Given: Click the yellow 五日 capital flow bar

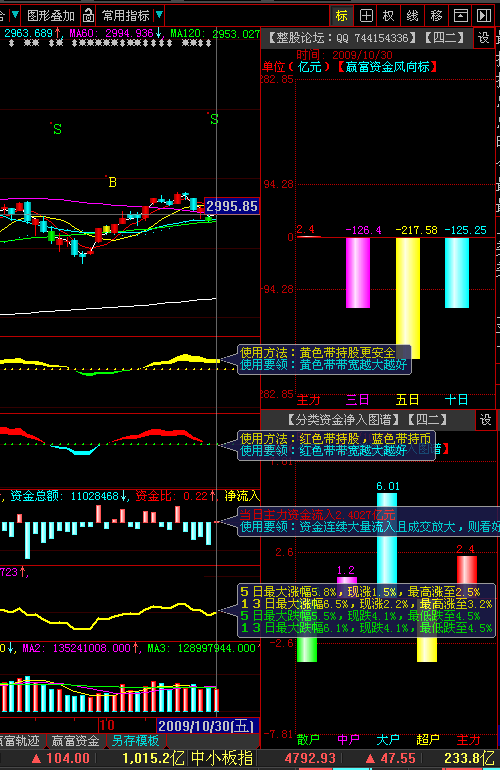Looking at the screenshot, I should 408,298.
